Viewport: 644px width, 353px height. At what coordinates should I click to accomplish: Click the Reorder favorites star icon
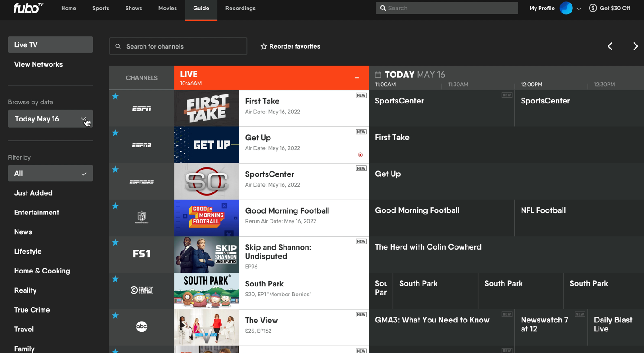point(264,46)
